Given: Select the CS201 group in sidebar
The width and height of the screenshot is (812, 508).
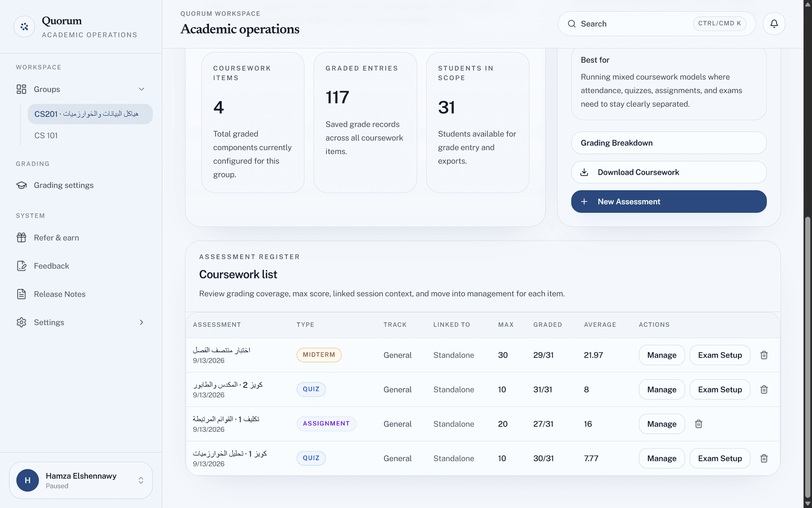Looking at the screenshot, I should pyautogui.click(x=90, y=114).
